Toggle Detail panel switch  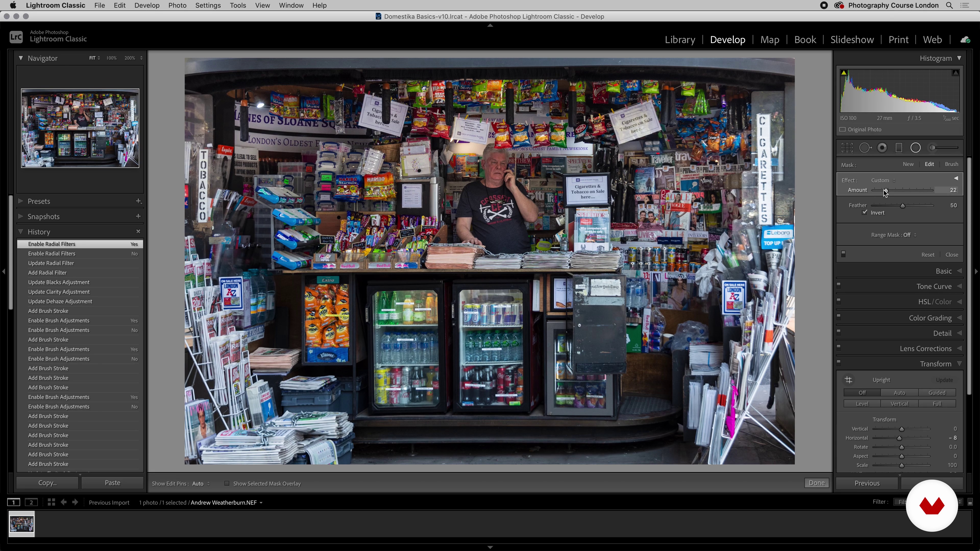(x=838, y=331)
